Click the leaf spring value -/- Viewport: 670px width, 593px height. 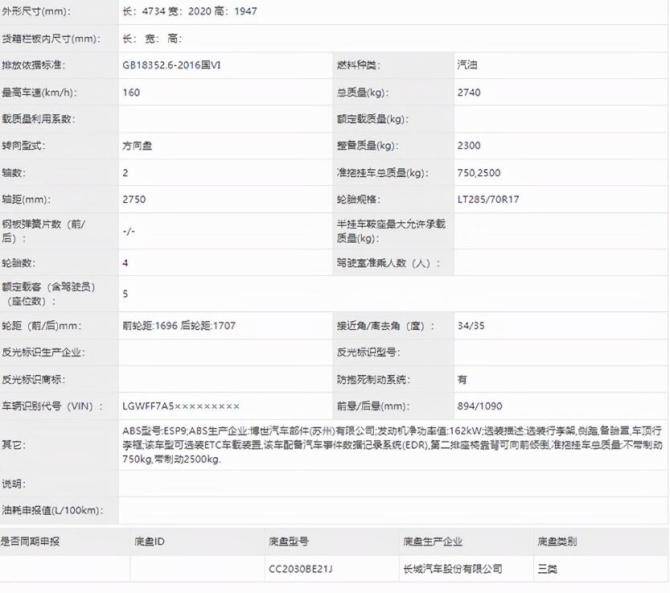(x=129, y=231)
